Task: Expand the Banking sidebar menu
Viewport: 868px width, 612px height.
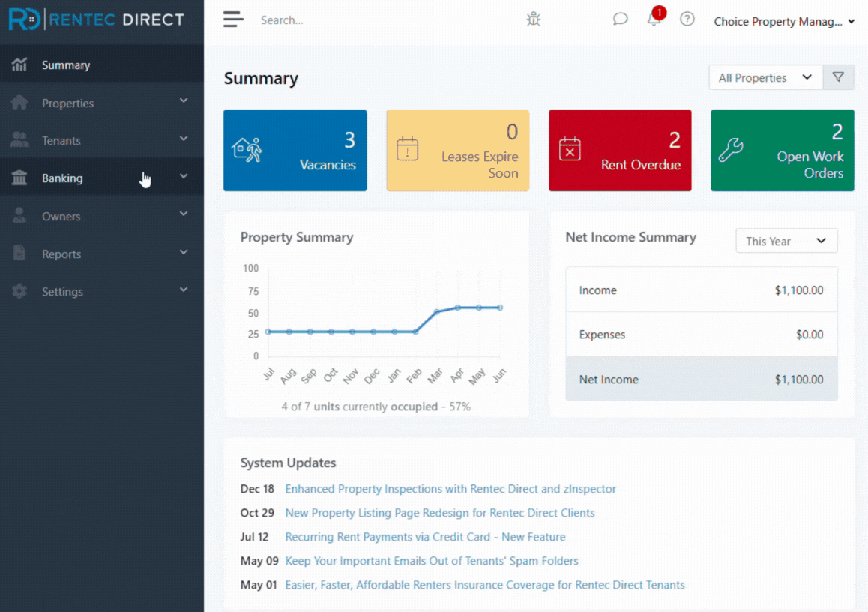Action: click(100, 178)
